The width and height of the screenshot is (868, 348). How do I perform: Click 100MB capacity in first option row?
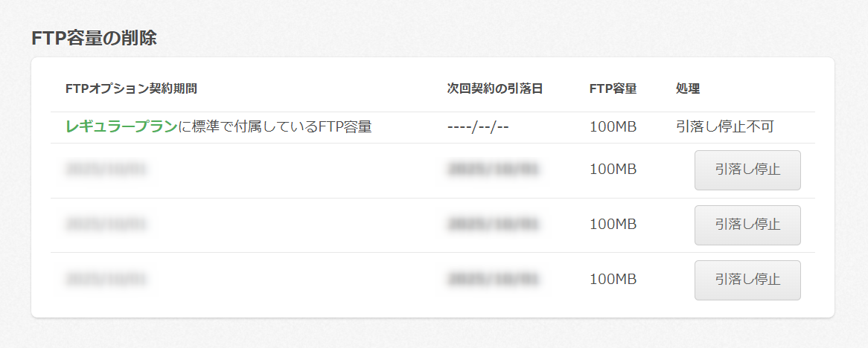pos(613,170)
